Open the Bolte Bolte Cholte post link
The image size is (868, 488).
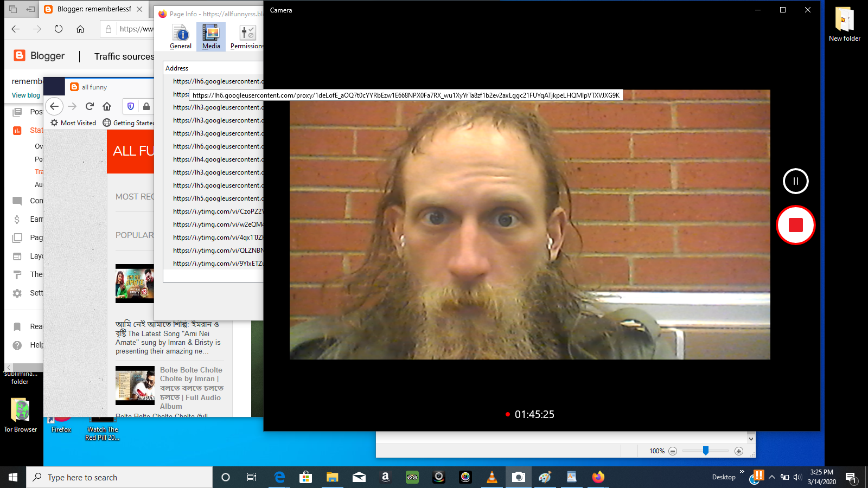click(x=191, y=374)
